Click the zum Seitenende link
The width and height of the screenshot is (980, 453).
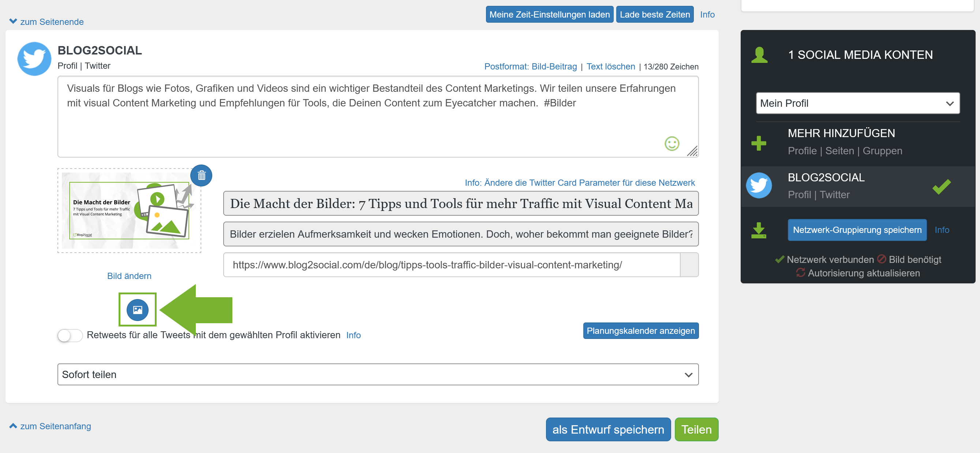click(52, 22)
